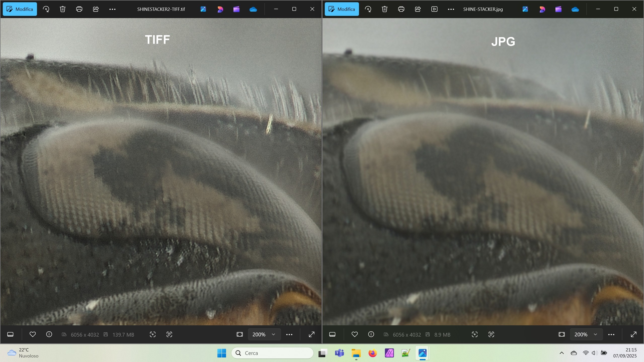Open Photos app icon in TIFF title bar
The image size is (644, 362).
coord(203,9)
